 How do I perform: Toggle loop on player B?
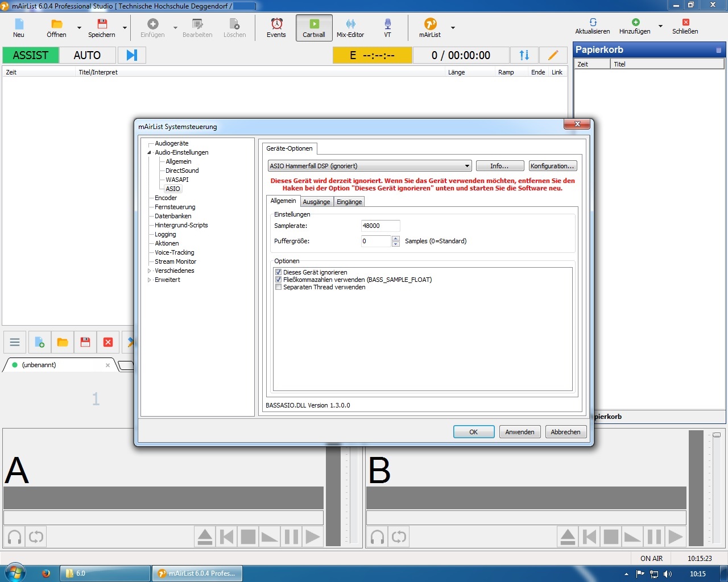(x=399, y=537)
